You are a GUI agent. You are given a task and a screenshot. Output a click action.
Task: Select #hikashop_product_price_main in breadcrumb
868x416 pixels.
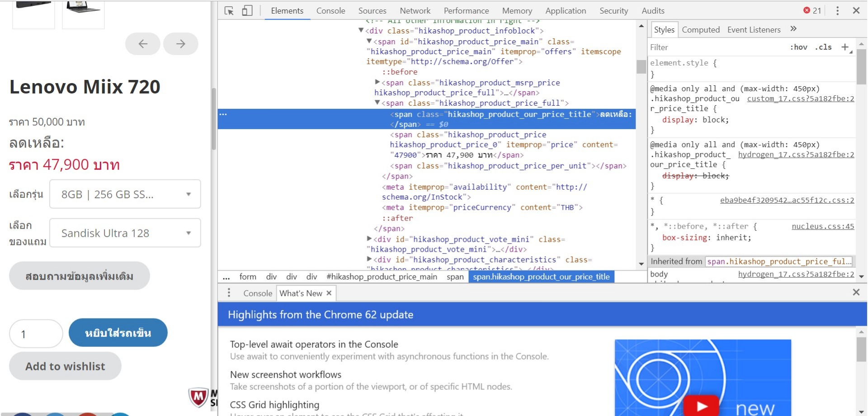pyautogui.click(x=382, y=277)
